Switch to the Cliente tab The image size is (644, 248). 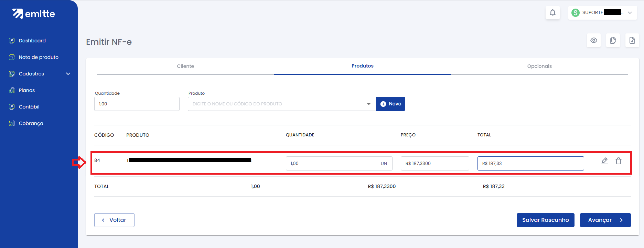point(185,66)
